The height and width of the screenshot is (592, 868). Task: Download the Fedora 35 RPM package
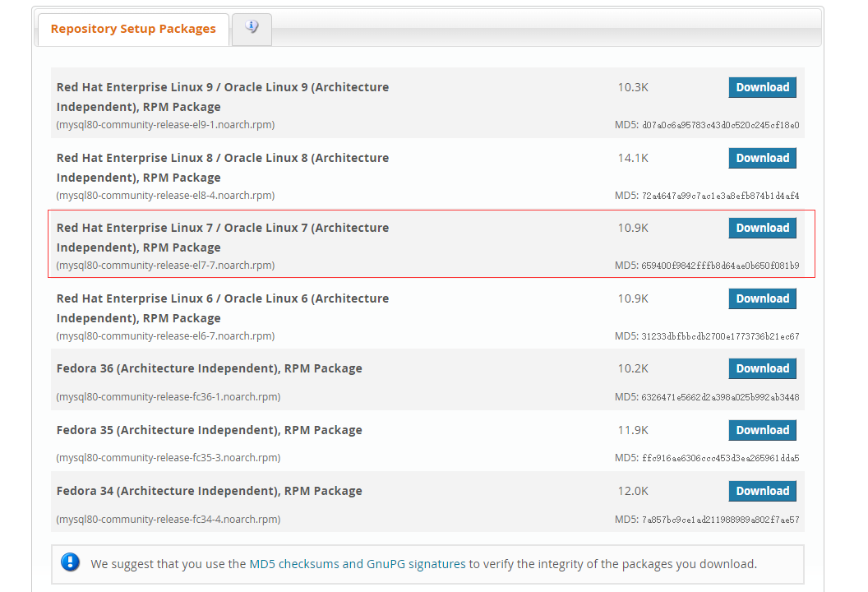762,430
